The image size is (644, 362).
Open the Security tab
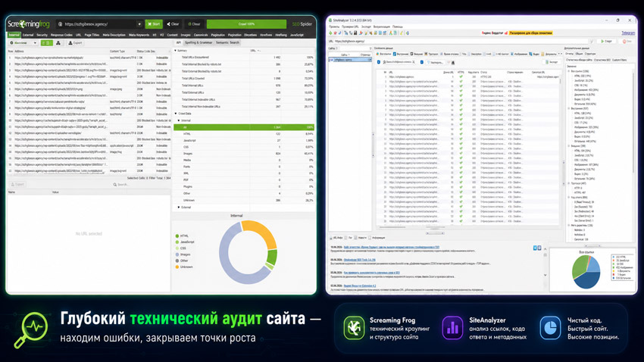click(x=42, y=36)
